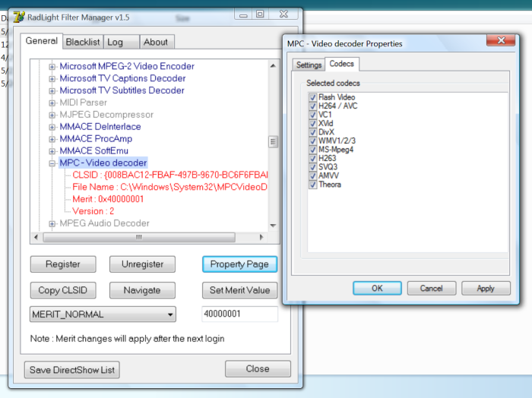
Task: Click the vertical scrollbar thumb in filter list
Action: click(x=273, y=142)
